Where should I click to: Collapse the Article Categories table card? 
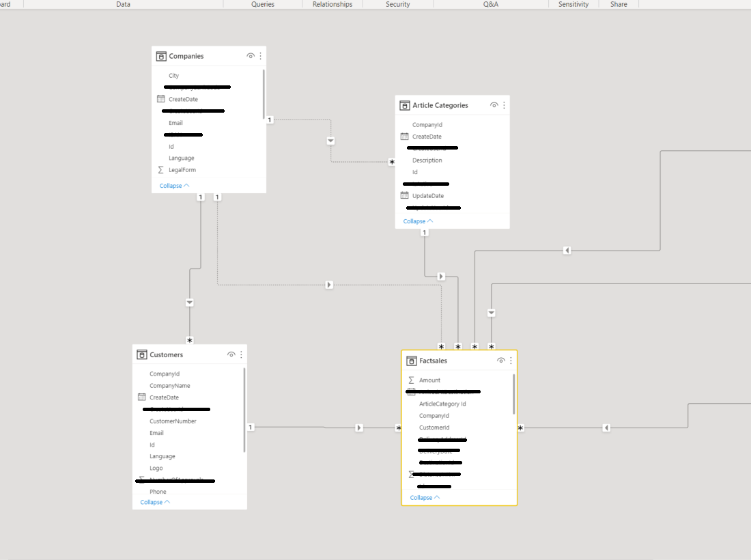coord(418,221)
